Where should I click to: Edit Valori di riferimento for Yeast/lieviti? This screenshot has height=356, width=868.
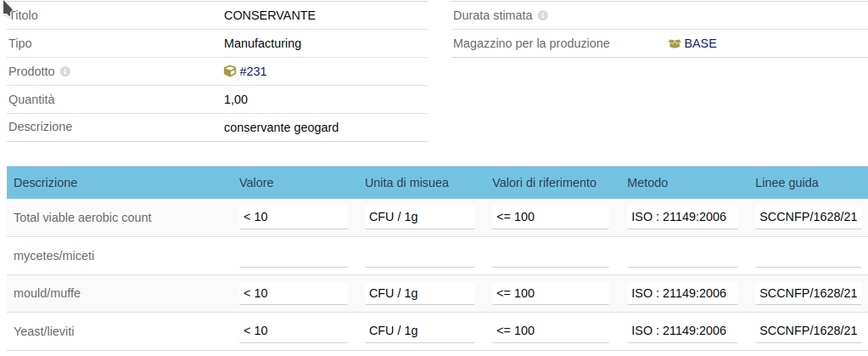[551, 331]
